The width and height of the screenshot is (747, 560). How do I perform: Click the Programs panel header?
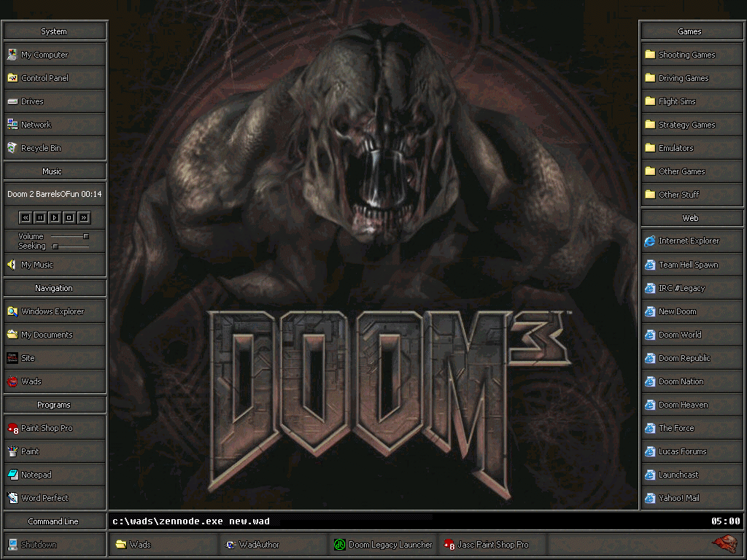click(55, 405)
